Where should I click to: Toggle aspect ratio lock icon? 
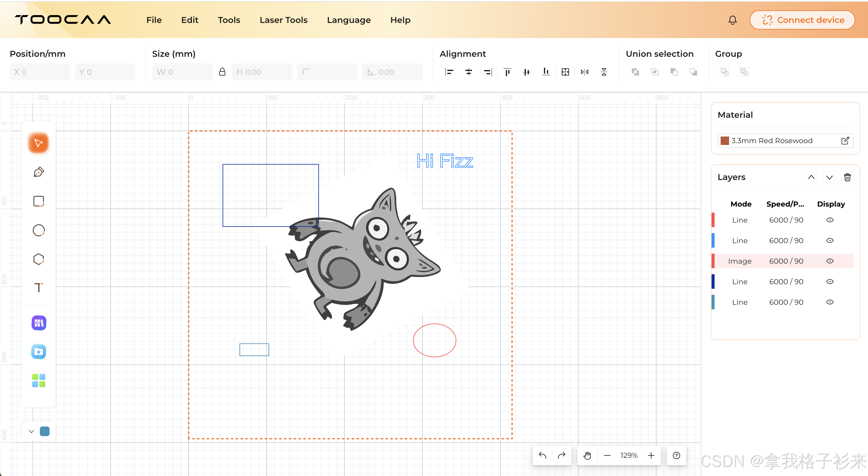[x=222, y=72]
